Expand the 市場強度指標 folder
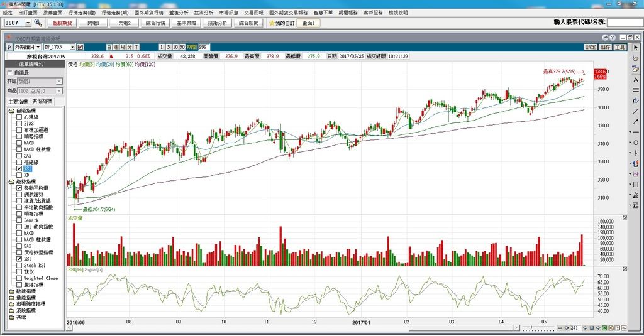644x336 pixels. [11, 304]
